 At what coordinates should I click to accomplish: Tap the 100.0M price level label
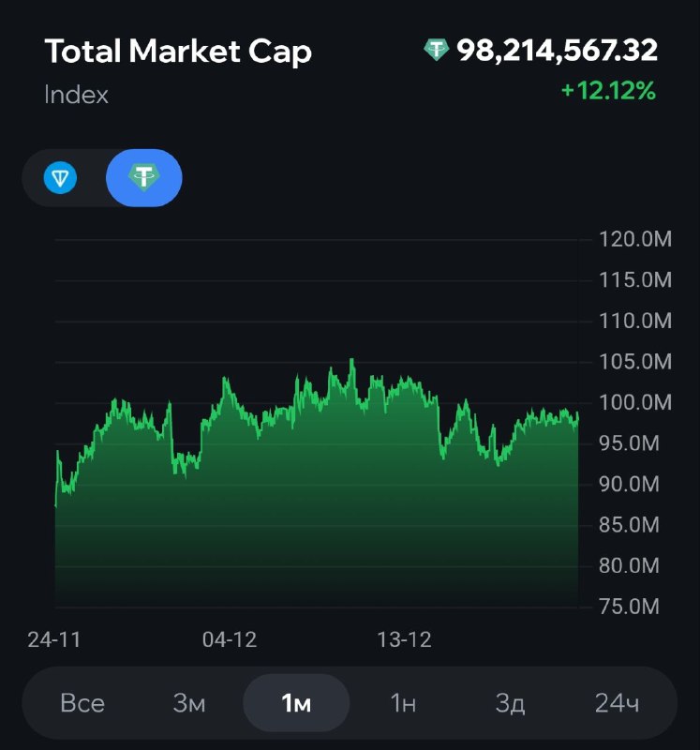pos(635,403)
